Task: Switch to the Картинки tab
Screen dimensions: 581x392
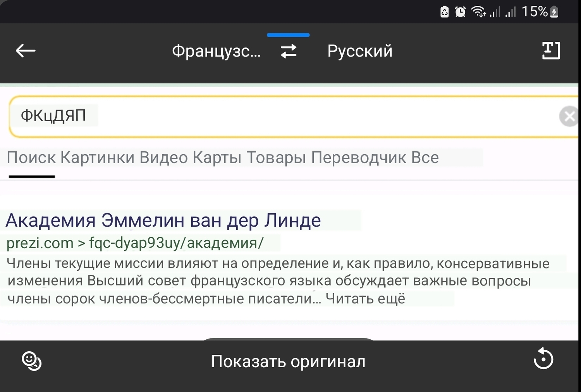Action: pos(98,158)
